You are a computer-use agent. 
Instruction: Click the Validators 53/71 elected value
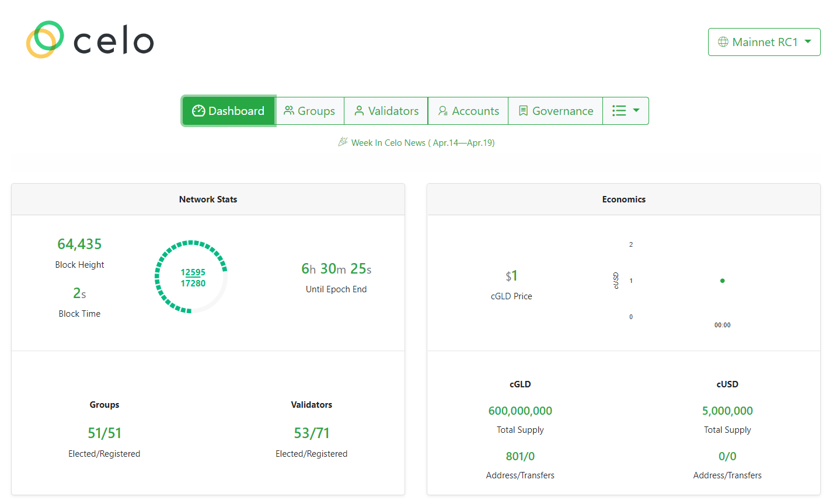pyautogui.click(x=312, y=433)
